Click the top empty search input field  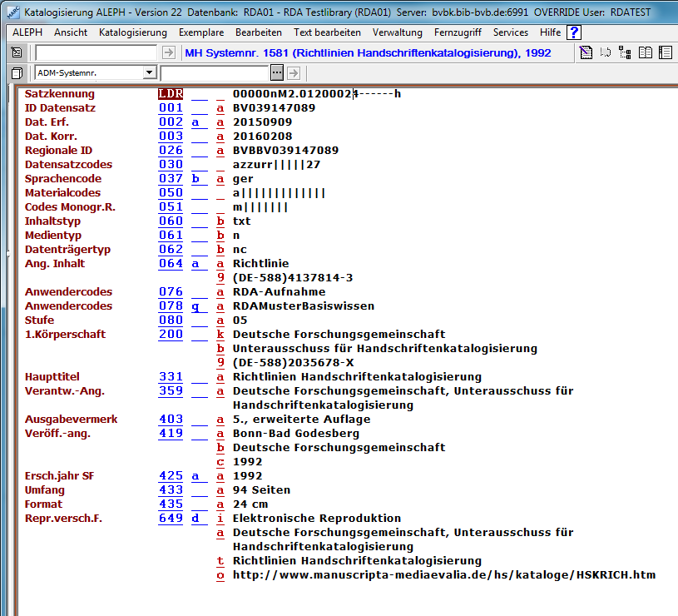[96, 52]
